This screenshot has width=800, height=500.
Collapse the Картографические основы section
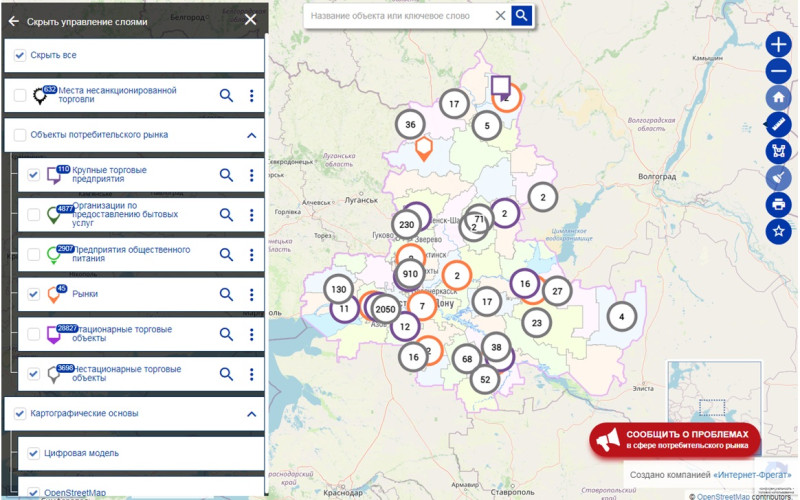251,413
